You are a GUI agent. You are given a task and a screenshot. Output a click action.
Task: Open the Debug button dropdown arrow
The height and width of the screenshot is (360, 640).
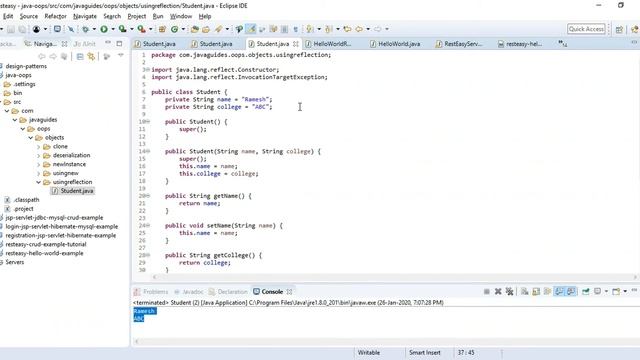[x=94, y=29]
